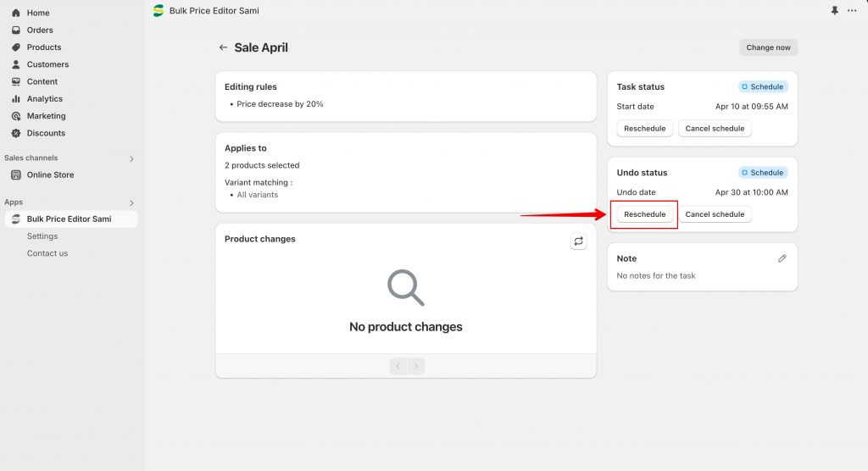Click the Home icon in sidebar
Viewport: 868px width, 471px height.
tap(16, 13)
